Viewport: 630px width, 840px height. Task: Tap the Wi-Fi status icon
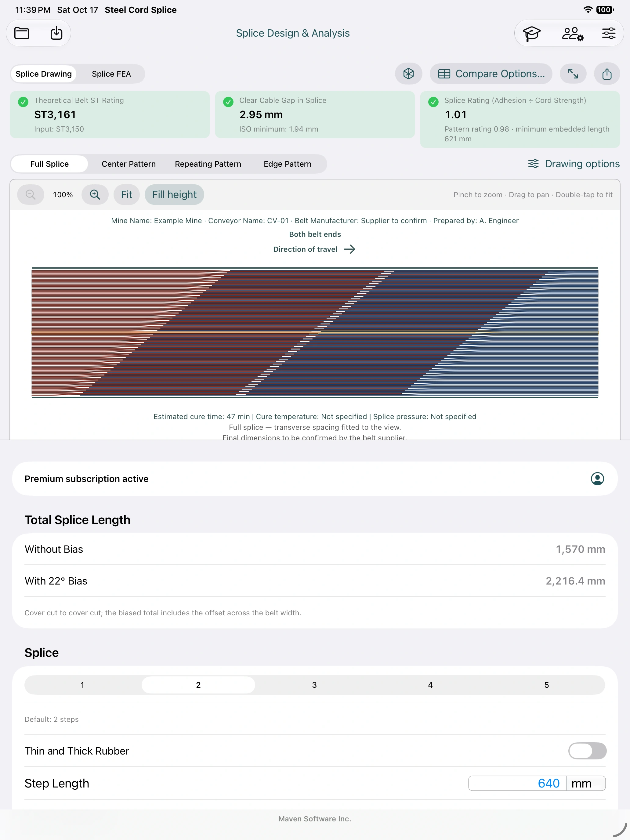click(x=588, y=10)
